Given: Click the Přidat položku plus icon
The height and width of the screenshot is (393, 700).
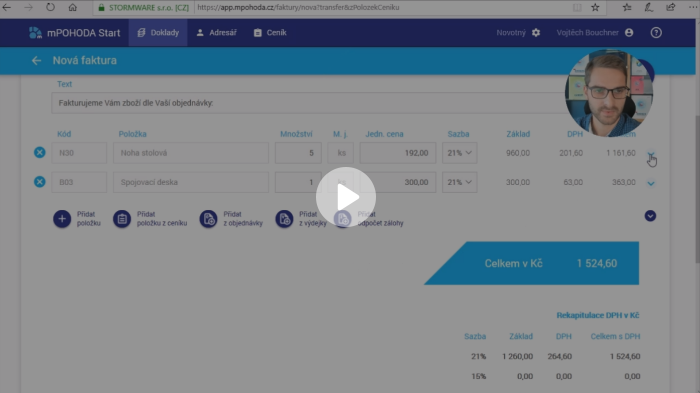Looking at the screenshot, I should coord(62,219).
